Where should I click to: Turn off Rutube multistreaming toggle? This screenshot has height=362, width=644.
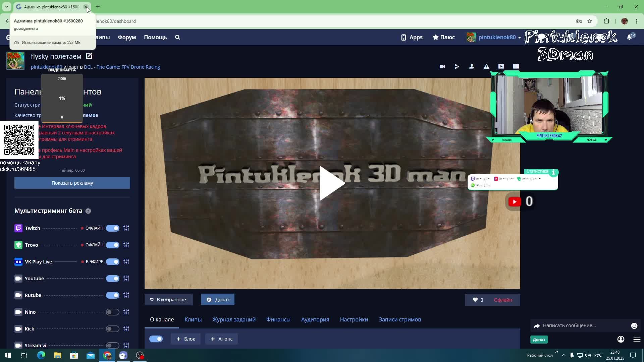click(x=113, y=295)
